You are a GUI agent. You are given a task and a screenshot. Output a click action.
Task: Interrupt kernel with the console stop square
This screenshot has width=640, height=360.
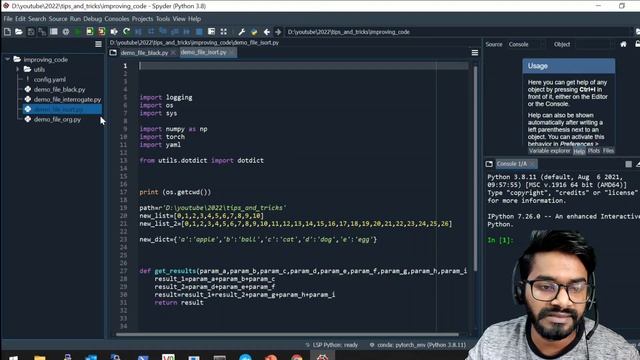click(x=629, y=164)
